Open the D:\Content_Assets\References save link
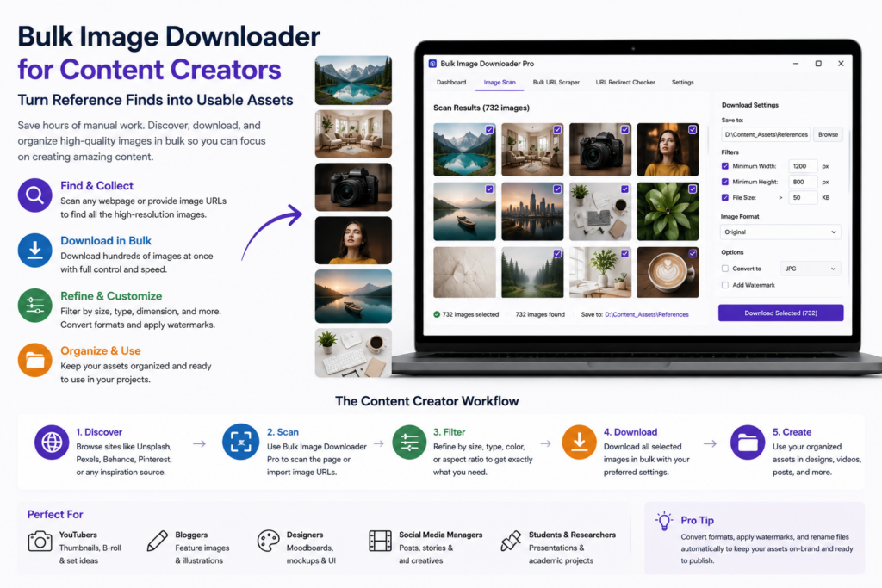The image size is (882, 588). point(646,315)
